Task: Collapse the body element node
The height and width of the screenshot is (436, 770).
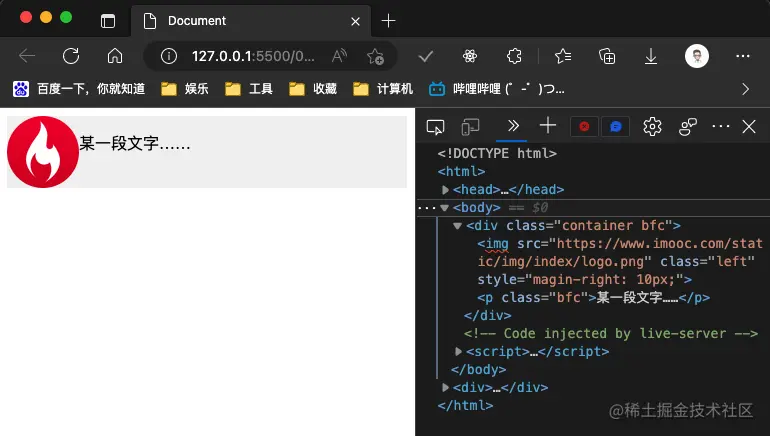Action: click(x=444, y=208)
